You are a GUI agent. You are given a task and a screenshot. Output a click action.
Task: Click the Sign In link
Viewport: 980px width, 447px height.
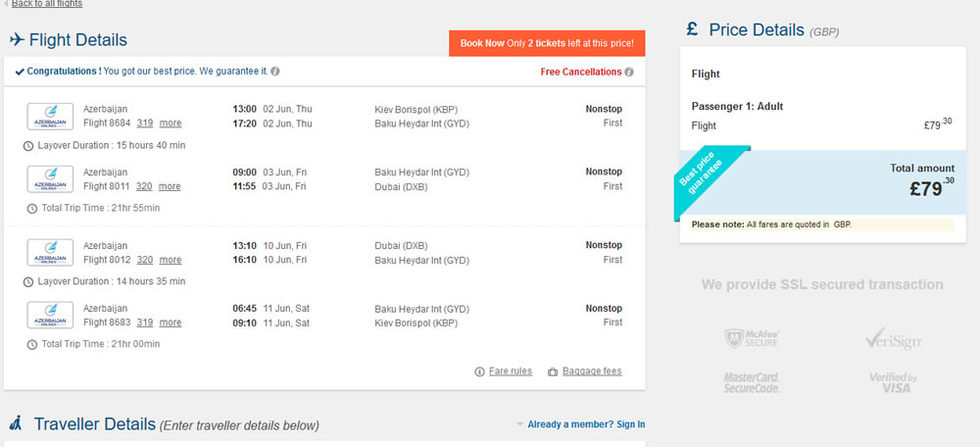coord(630,424)
